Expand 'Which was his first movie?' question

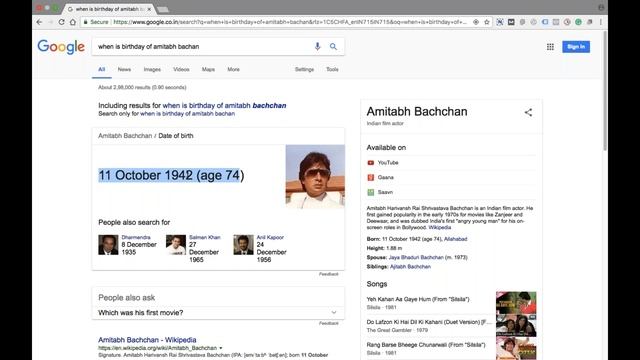pyautogui.click(x=218, y=313)
